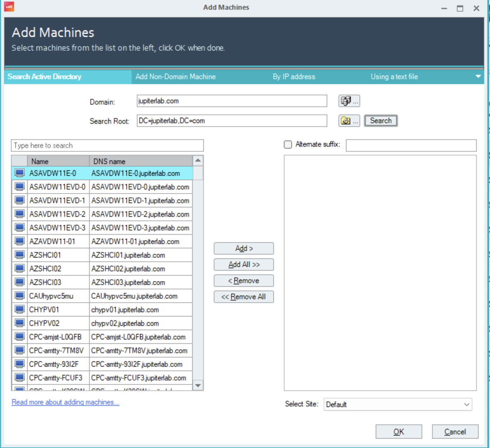Expand the tab overflow arrow
490x448 pixels.
[x=478, y=76]
